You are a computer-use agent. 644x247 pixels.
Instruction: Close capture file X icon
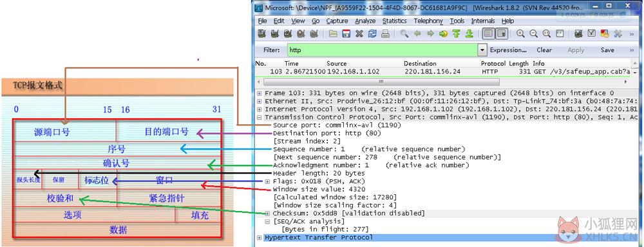click(x=359, y=34)
